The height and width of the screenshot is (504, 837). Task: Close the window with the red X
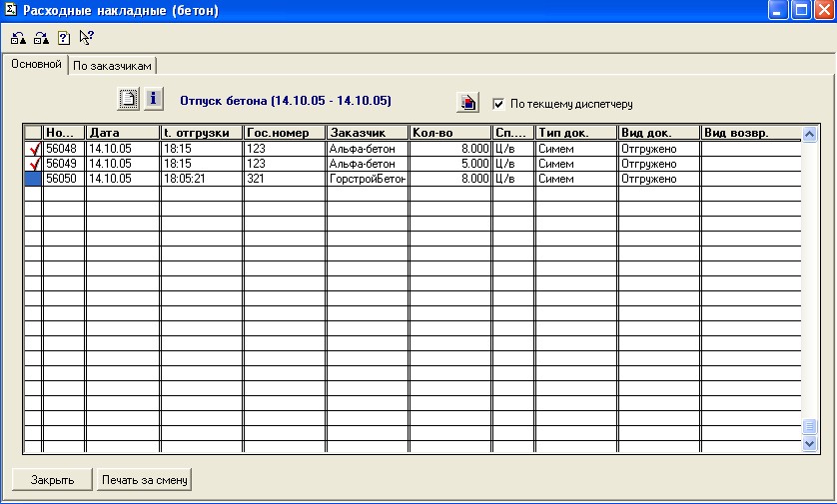[x=825, y=10]
